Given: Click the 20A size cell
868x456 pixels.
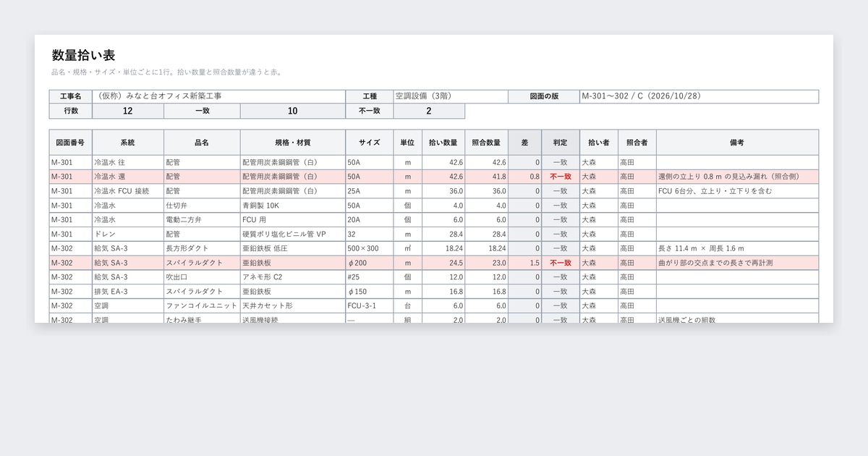Looking at the screenshot, I should tap(370, 220).
